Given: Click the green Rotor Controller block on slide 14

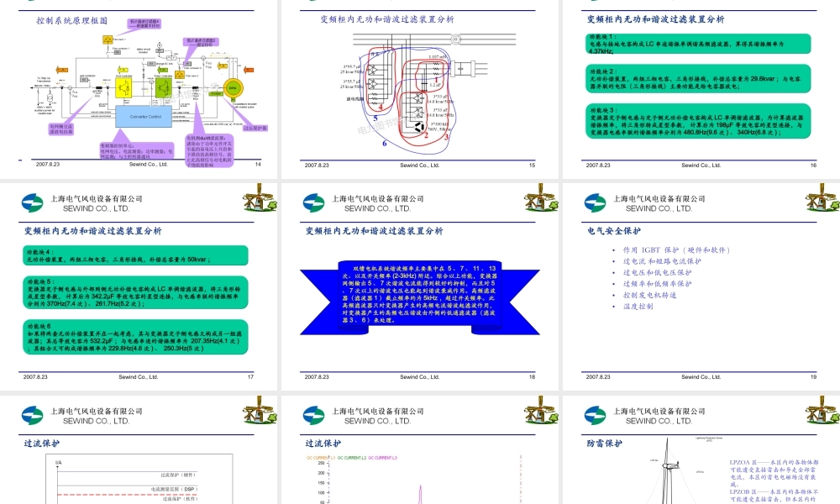Looking at the screenshot, I should point(162,88).
